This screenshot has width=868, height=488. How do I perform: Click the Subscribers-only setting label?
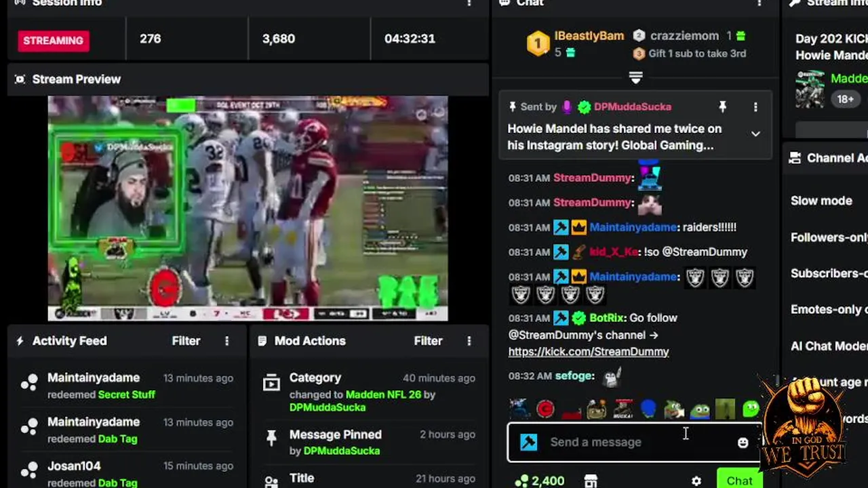coord(829,273)
